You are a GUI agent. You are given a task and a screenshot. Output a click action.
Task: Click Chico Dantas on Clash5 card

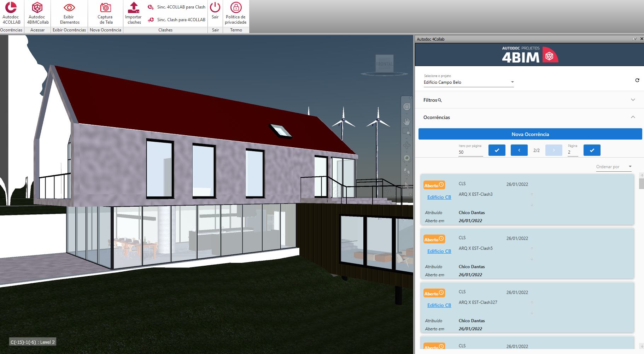tap(472, 267)
